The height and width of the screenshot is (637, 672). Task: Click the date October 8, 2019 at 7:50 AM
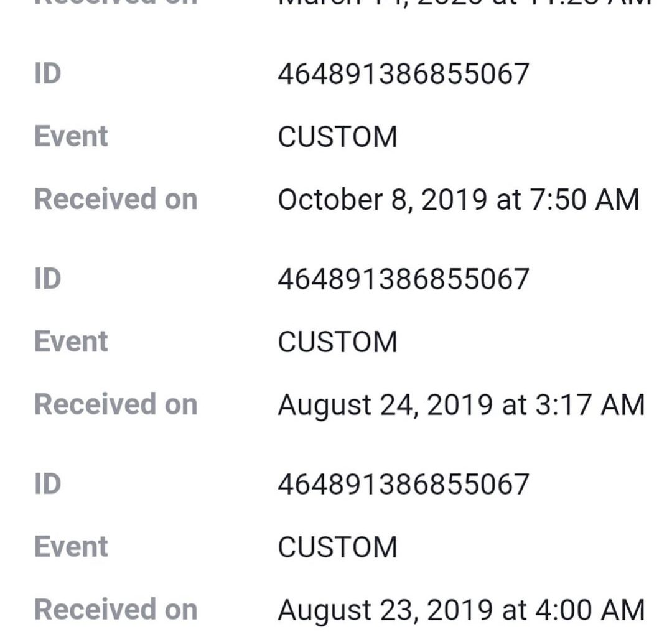point(459,200)
